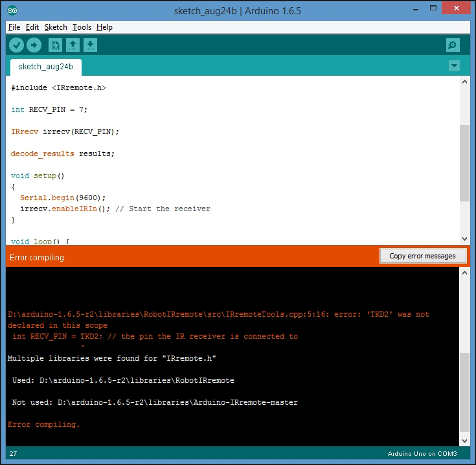Open the Sketch menu
Screen dimensions: 476x465
coord(56,27)
